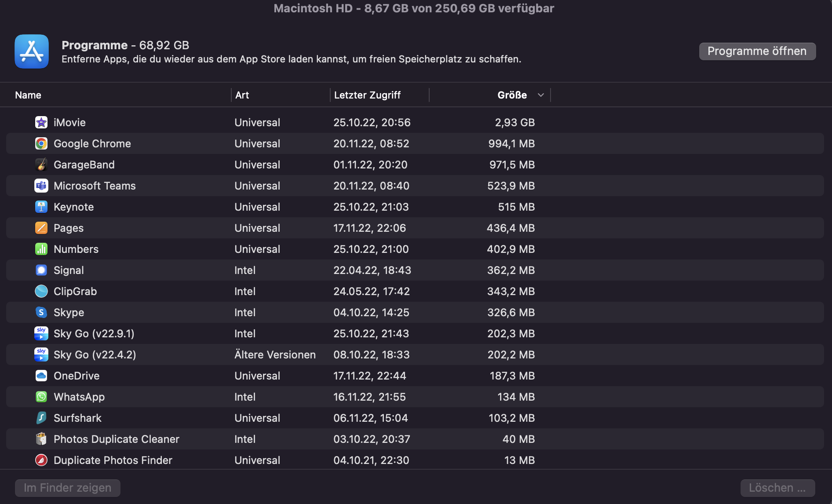832x504 pixels.
Task: Select the Pages 436,4 MB size cell
Action: pos(511,228)
